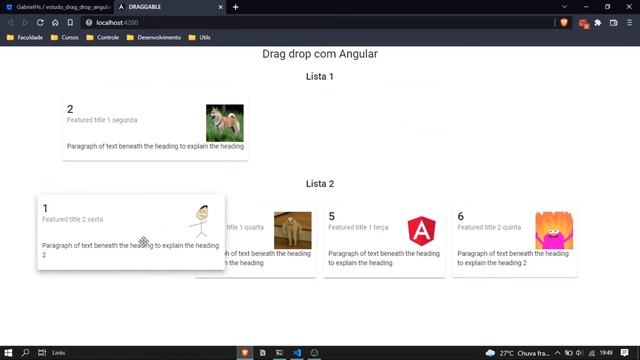Screen dimensions: 640x360
Task: Open the Windows Start menu
Action: point(8,353)
